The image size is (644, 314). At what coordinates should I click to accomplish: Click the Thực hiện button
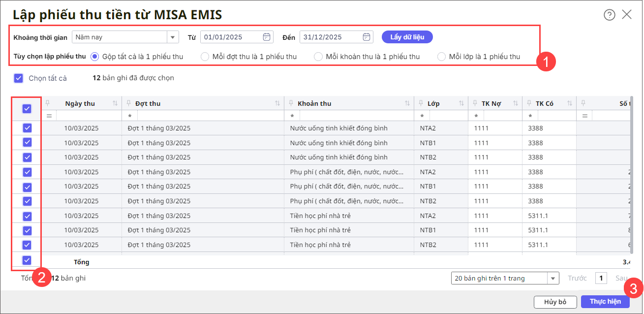point(605,302)
